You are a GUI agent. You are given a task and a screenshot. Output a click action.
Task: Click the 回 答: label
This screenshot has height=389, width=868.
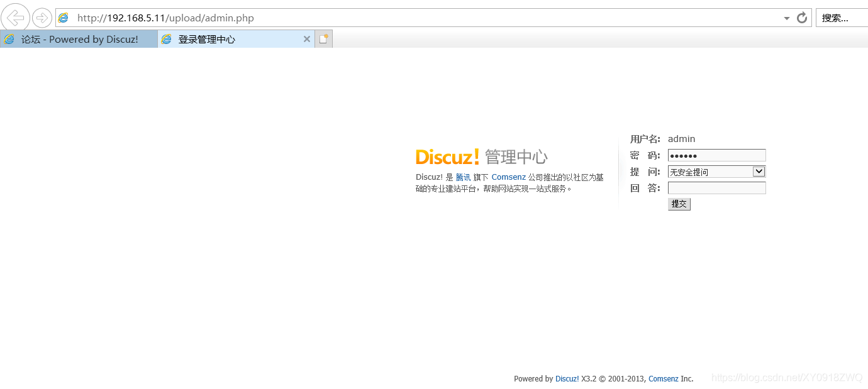pyautogui.click(x=645, y=188)
